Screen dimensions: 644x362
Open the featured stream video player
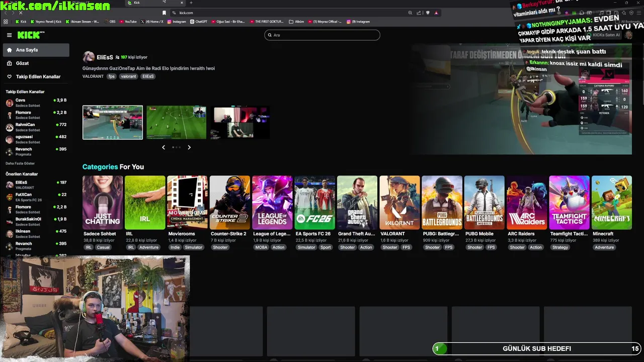pyautogui.click(x=521, y=99)
